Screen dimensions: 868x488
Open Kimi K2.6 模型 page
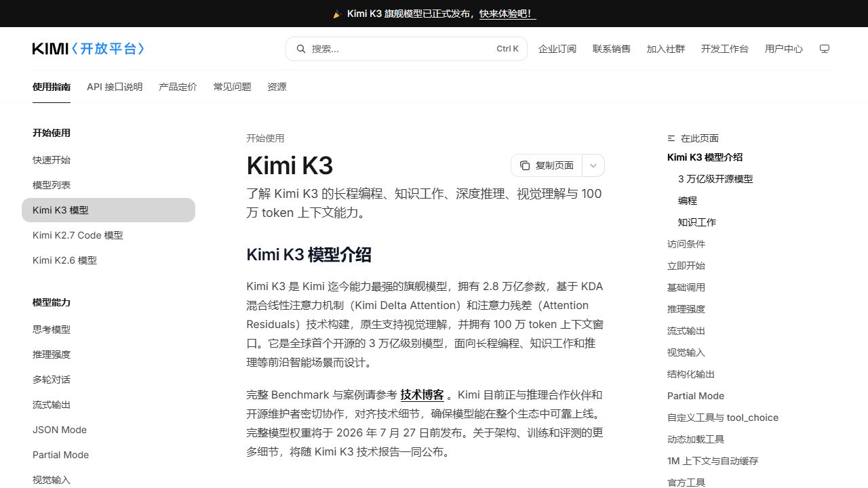65,260
